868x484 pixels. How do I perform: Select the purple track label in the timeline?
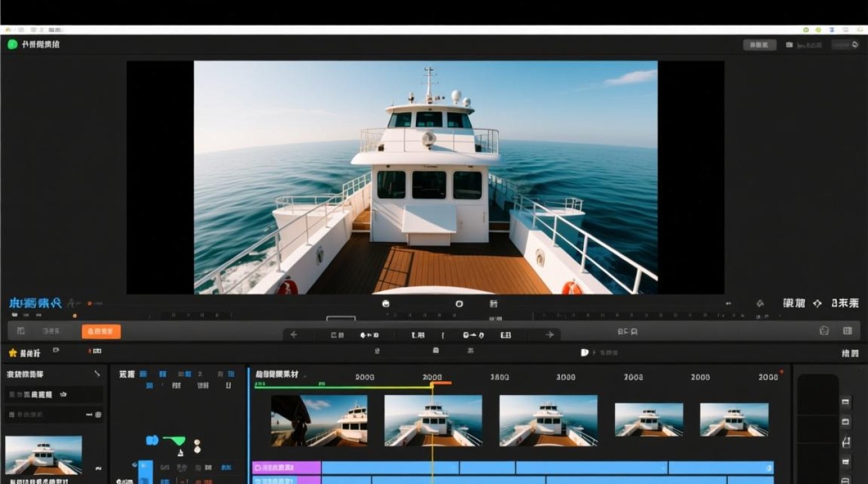click(286, 467)
